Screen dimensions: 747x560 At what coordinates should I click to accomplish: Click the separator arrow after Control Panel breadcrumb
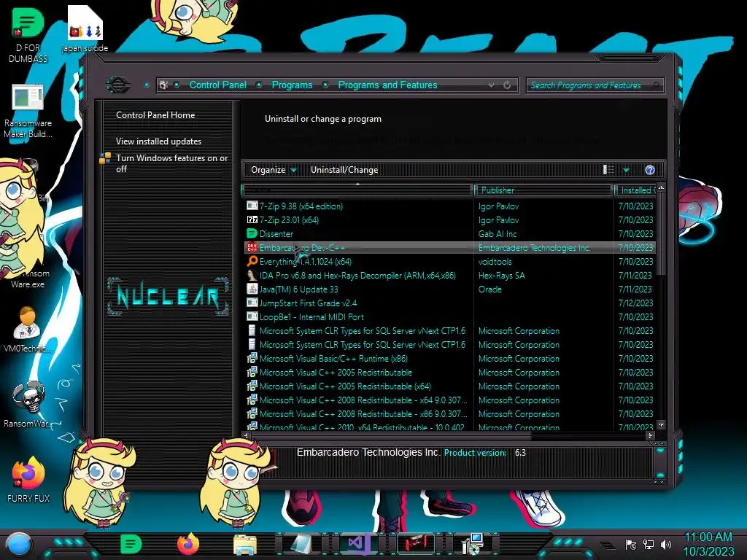tap(259, 85)
